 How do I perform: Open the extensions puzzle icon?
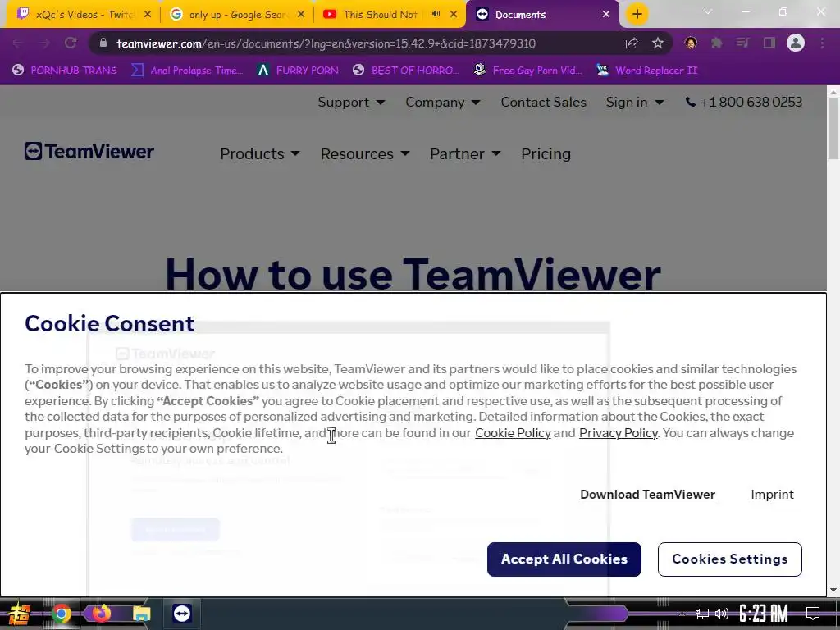coord(717,43)
